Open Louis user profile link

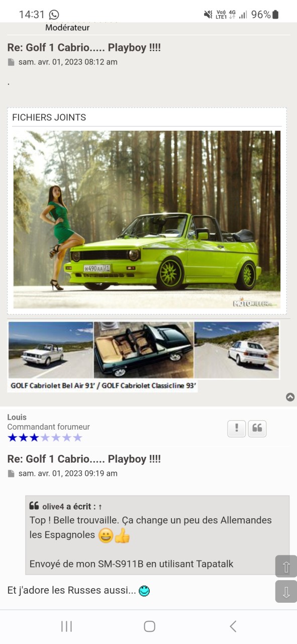tap(17, 417)
